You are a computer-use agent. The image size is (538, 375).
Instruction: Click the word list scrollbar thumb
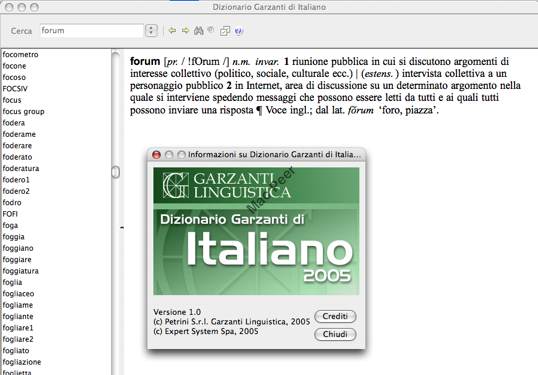click(x=116, y=172)
